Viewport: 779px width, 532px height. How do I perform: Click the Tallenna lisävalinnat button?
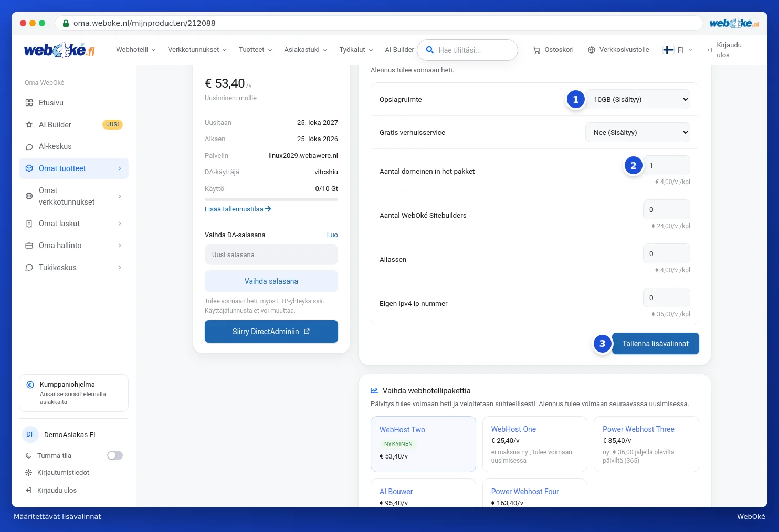(655, 344)
